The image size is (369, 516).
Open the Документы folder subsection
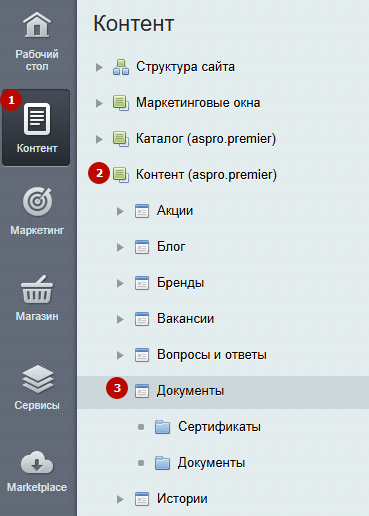click(x=211, y=463)
